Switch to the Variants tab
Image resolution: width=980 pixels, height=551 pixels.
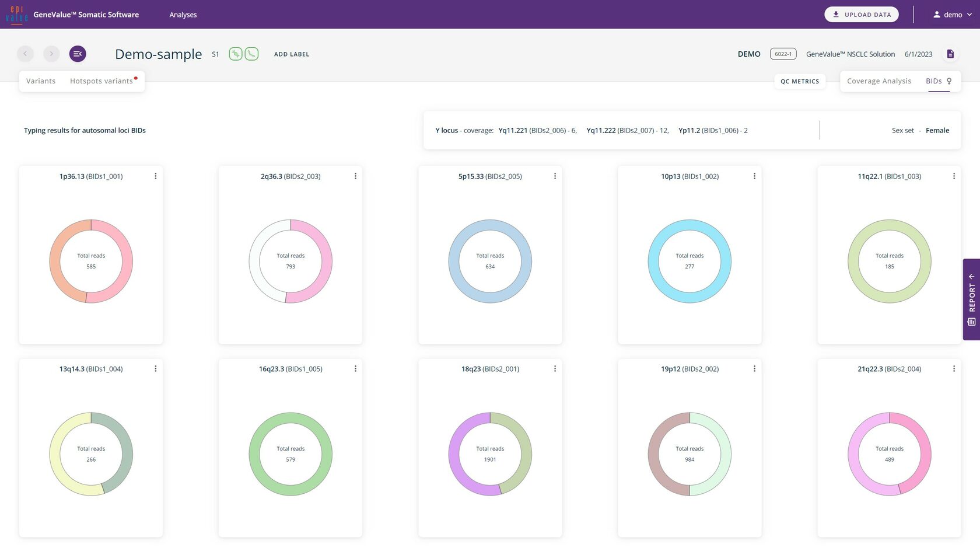[x=41, y=81]
